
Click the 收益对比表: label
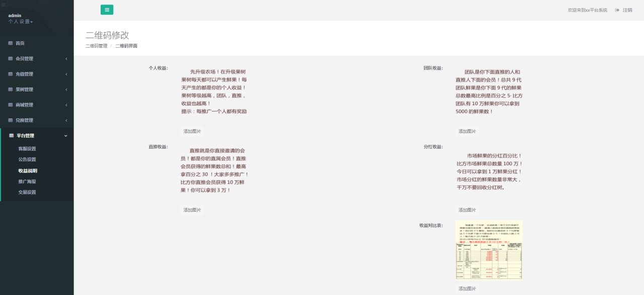431,225
